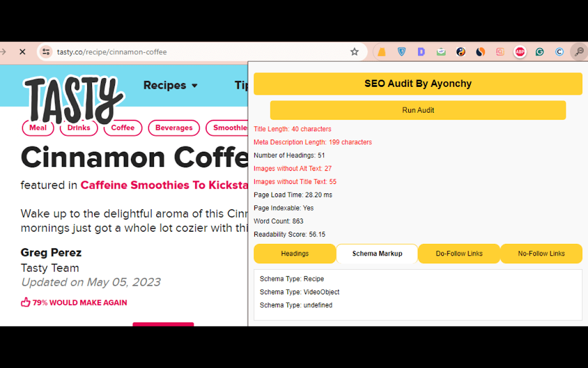Image resolution: width=588 pixels, height=368 pixels.
Task: Click the Meal tag pill
Action: click(x=38, y=128)
